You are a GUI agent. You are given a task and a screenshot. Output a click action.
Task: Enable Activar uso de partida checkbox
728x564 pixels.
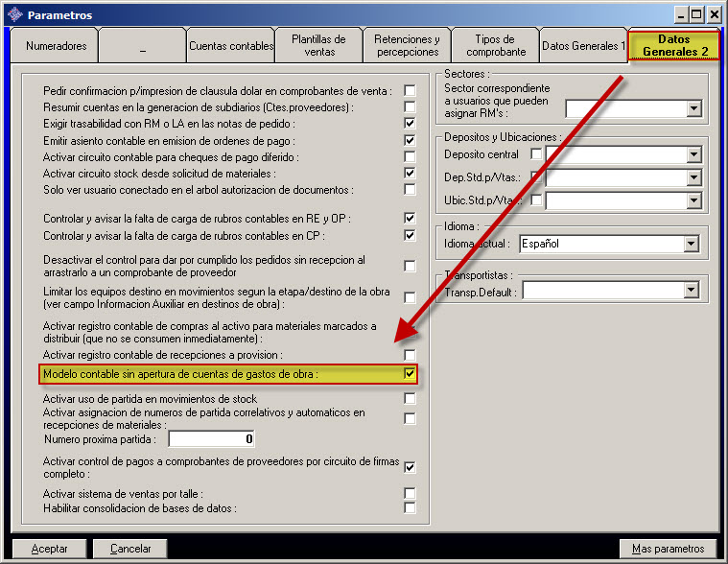coord(410,399)
